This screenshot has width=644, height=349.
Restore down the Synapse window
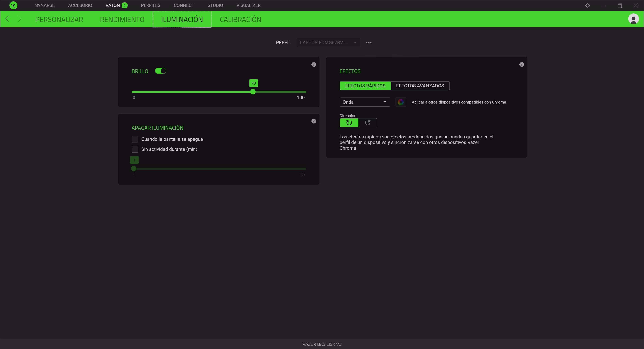tap(620, 6)
